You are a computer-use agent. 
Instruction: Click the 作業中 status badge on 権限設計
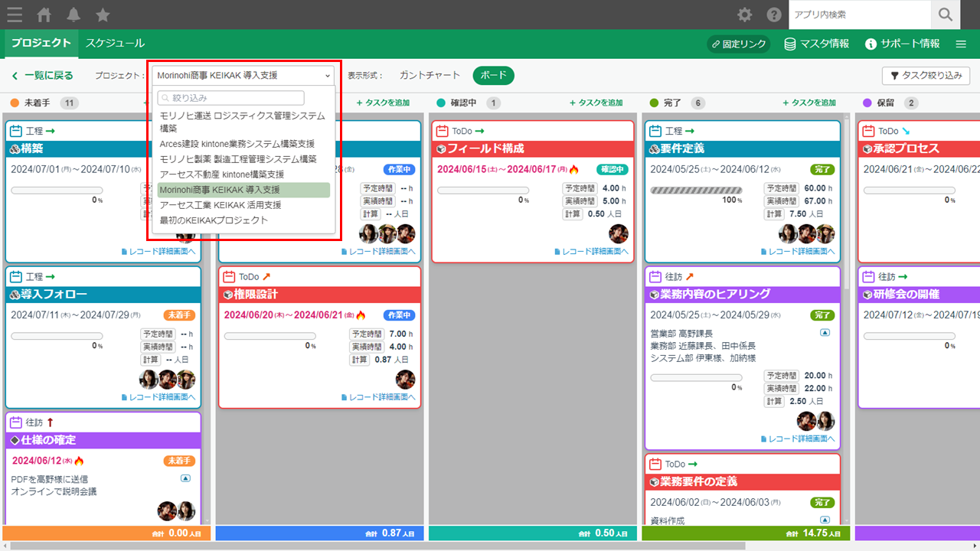point(399,315)
